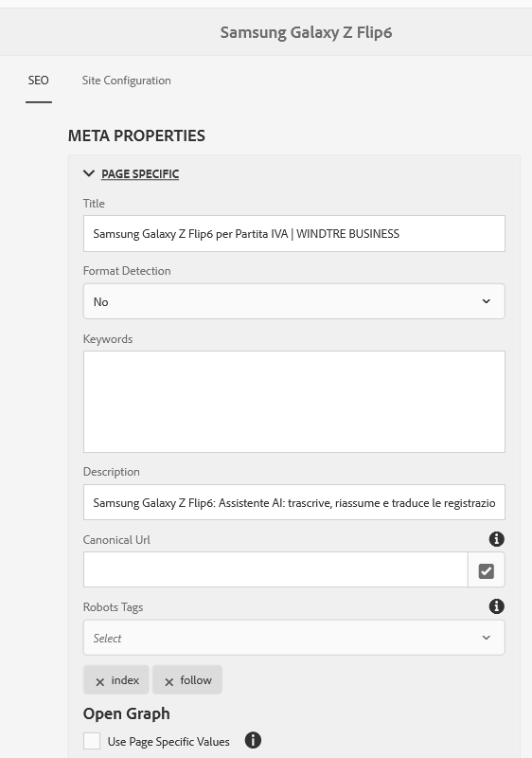
Task: Click inside the Keywords text area
Action: 294,402
